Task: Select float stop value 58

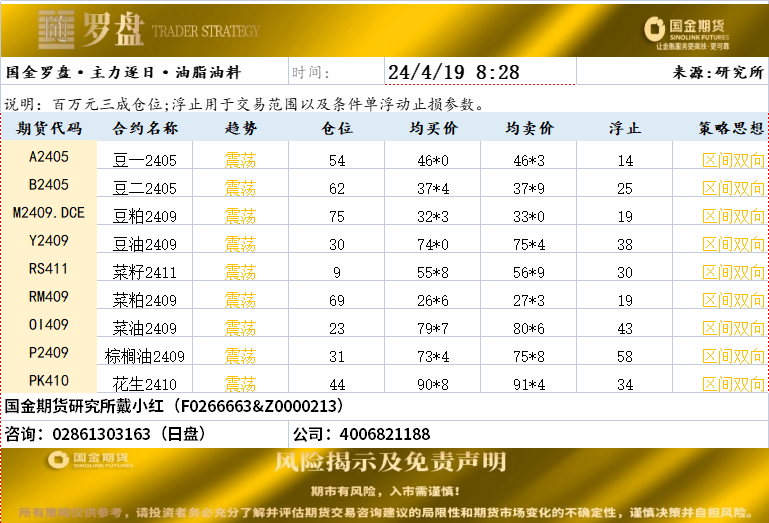Action: pyautogui.click(x=625, y=357)
